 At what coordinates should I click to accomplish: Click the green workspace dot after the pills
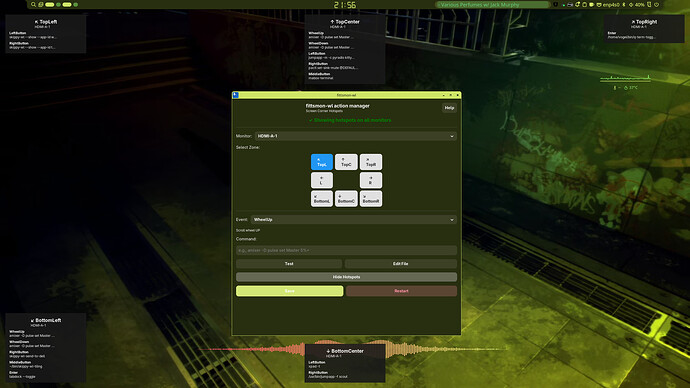tap(76, 4)
